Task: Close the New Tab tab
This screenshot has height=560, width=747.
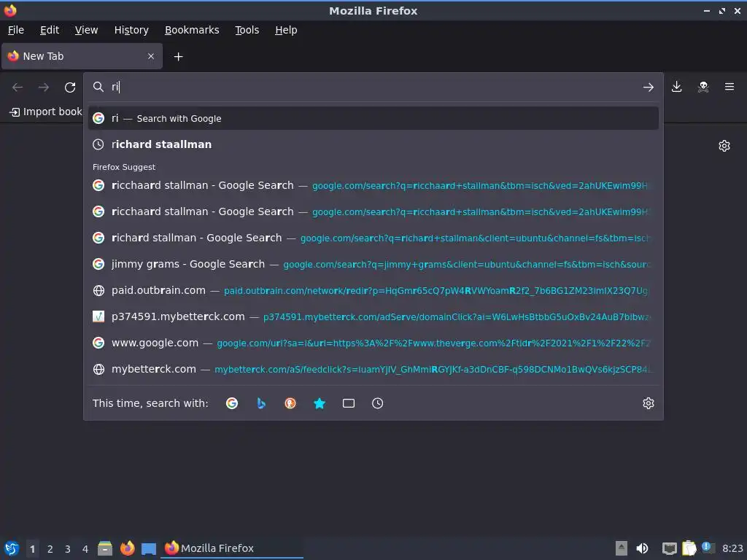Action: [x=151, y=56]
